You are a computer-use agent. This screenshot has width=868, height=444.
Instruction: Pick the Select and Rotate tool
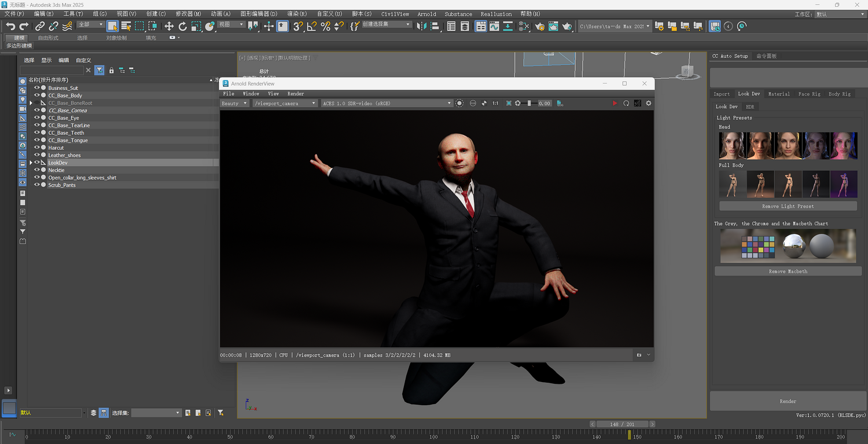click(x=183, y=26)
